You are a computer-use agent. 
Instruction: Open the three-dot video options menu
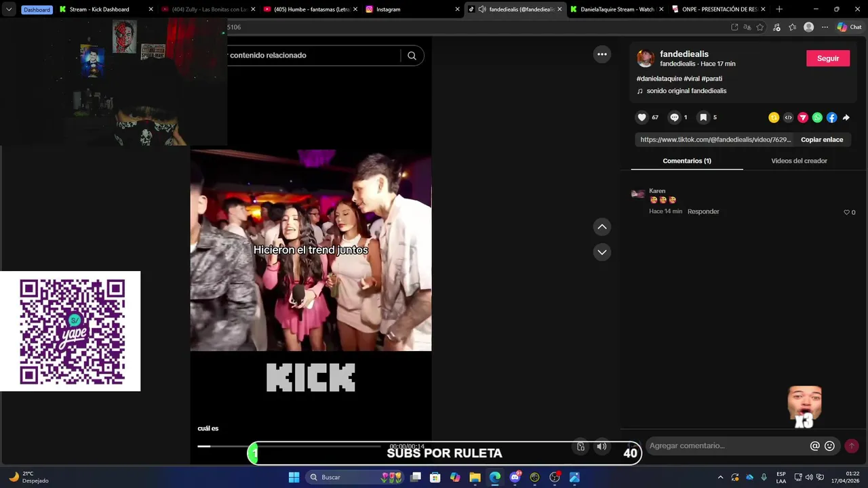(601, 54)
